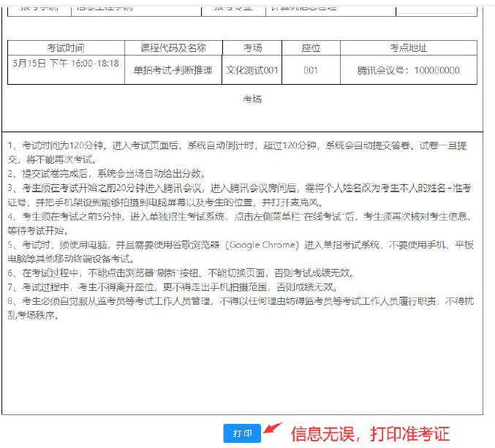The image size is (495, 448).
Task: Click the seat number 001 cell
Action: pos(311,70)
